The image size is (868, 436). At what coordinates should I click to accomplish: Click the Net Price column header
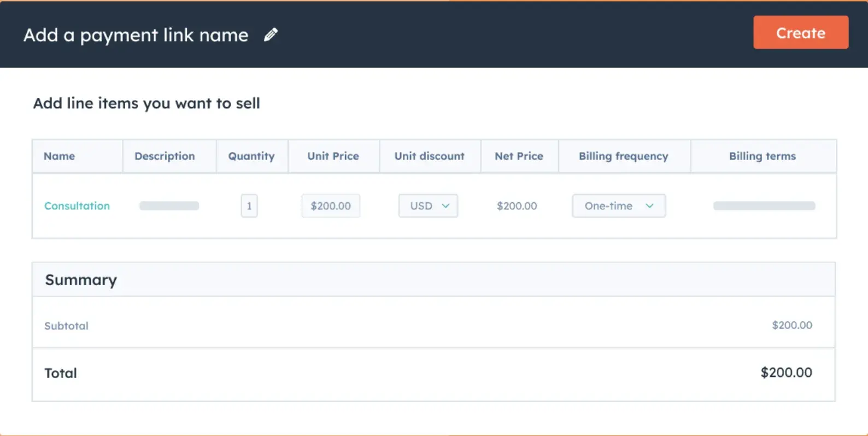point(519,156)
